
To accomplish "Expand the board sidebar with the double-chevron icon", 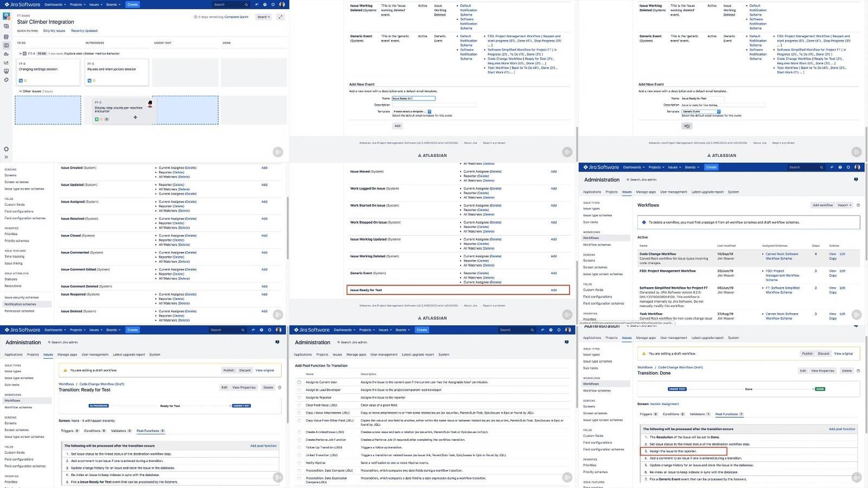I will [6, 157].
